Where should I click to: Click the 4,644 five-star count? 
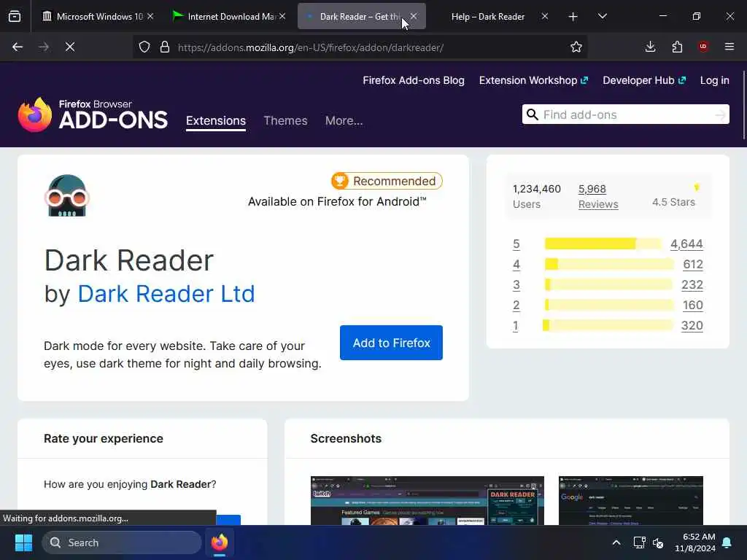coord(686,244)
